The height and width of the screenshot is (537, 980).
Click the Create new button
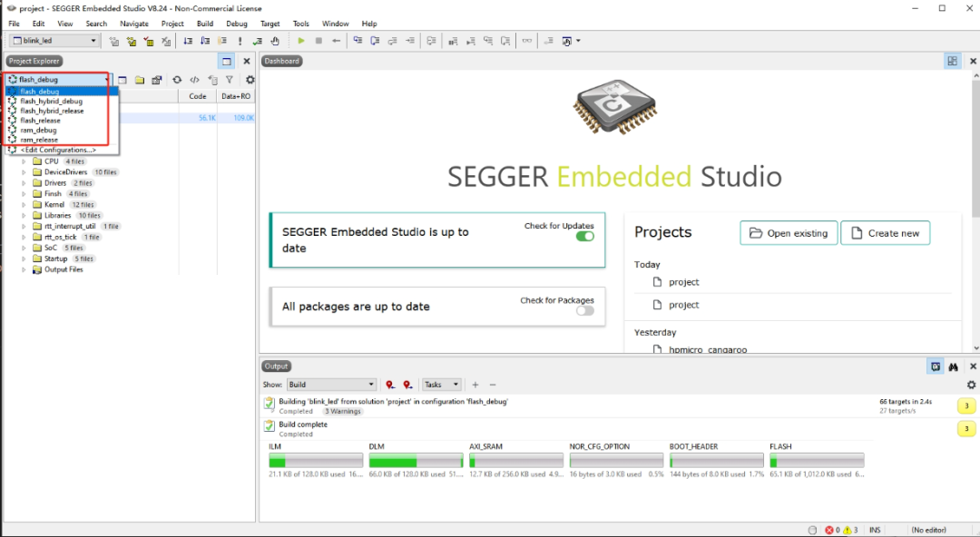click(885, 232)
